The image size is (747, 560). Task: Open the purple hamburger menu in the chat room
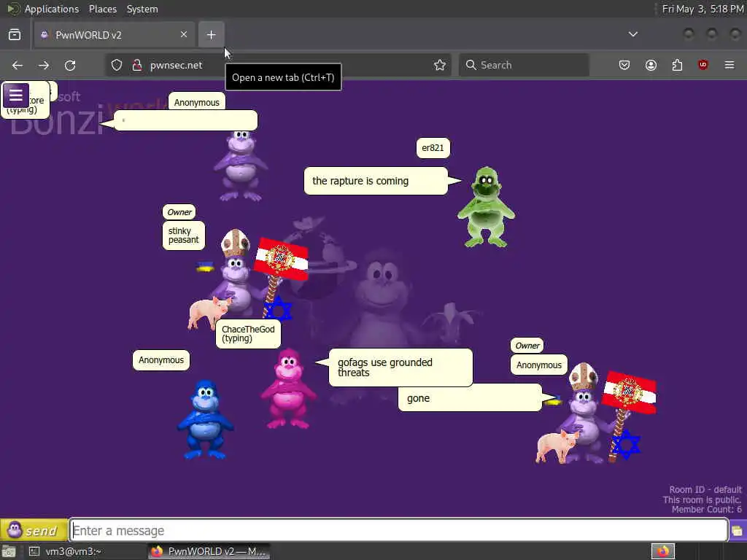[x=16, y=96]
